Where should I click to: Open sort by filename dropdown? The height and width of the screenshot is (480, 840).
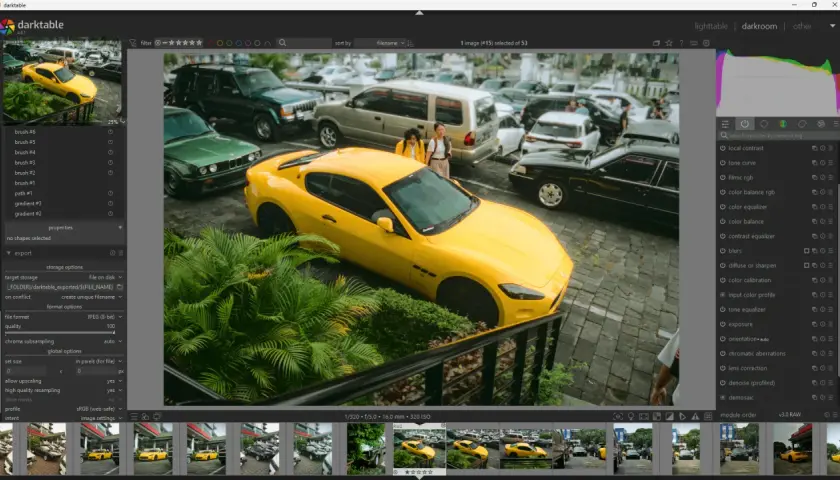380,43
